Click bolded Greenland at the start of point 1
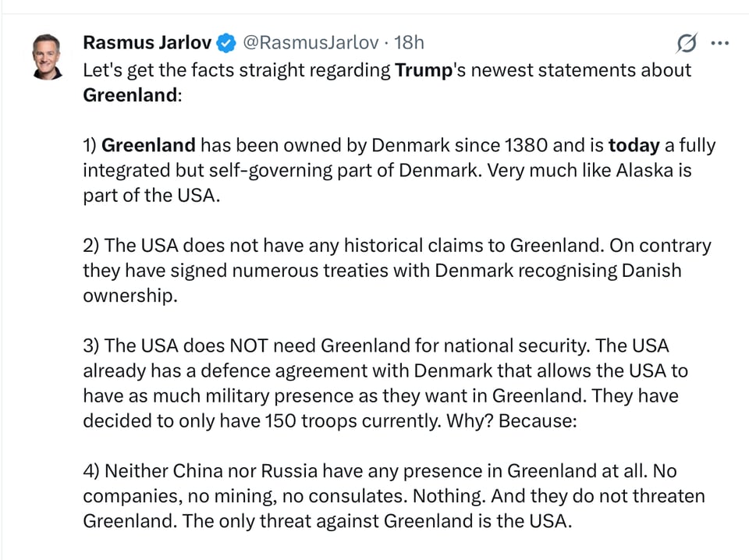749x560 pixels. 148,145
